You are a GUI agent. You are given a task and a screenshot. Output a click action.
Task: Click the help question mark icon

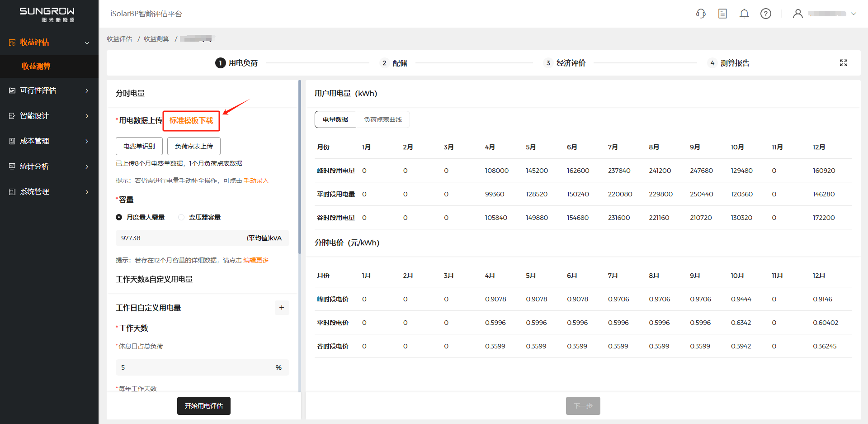point(766,14)
